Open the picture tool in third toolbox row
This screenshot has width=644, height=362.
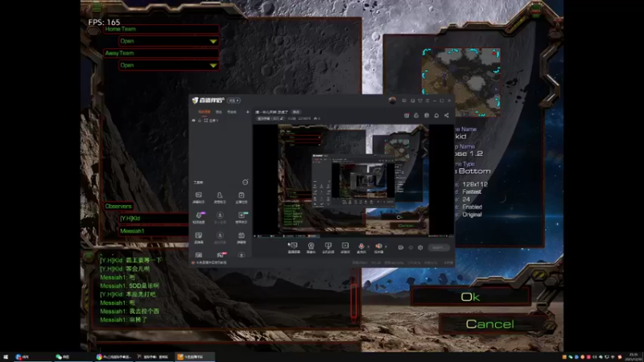tap(198, 237)
